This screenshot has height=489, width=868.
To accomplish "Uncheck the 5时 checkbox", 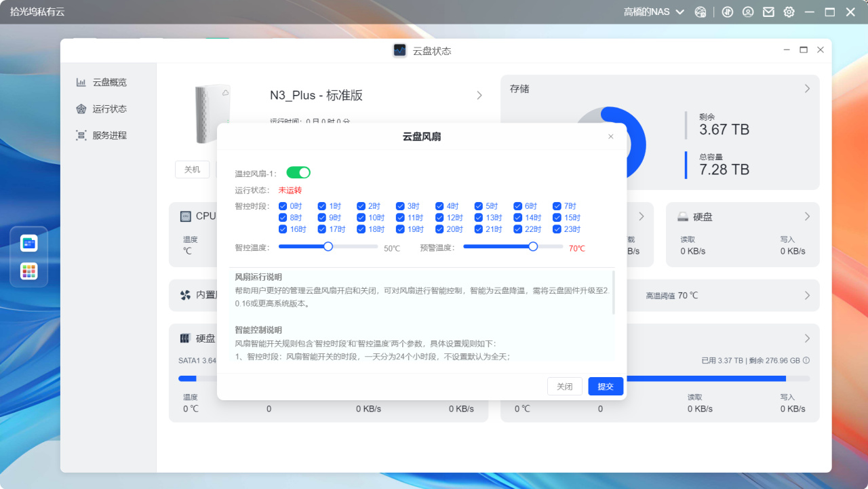I will click(x=479, y=206).
